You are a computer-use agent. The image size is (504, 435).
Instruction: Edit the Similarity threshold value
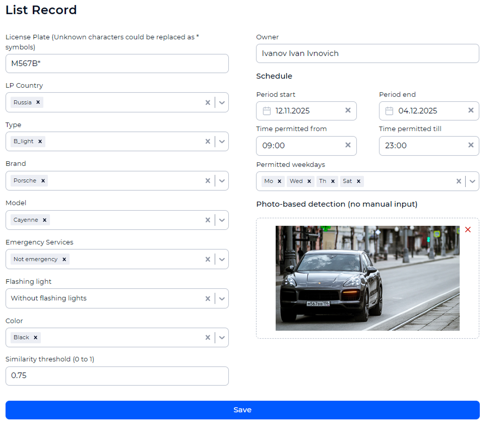(117, 376)
